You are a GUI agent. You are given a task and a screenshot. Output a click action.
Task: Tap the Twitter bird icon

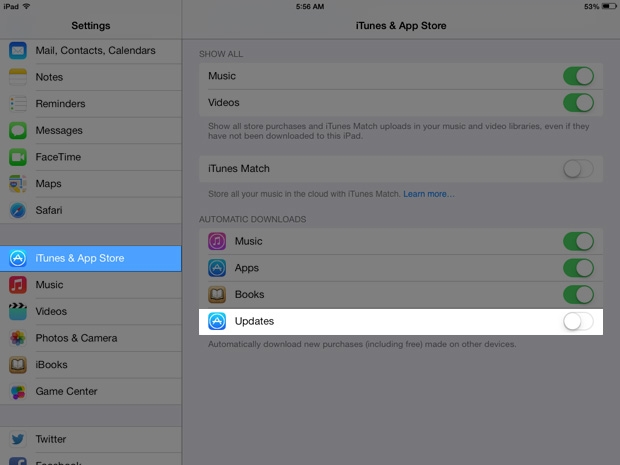point(18,439)
